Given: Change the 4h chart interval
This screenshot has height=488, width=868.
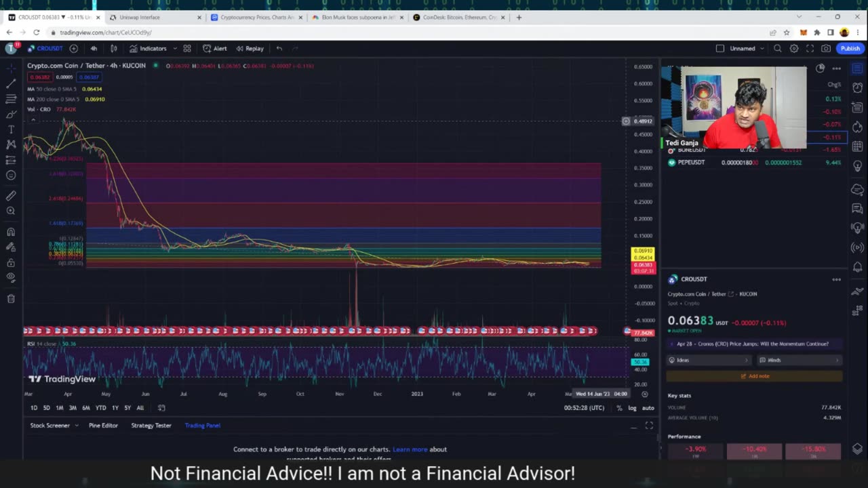Looking at the screenshot, I should tap(94, 48).
